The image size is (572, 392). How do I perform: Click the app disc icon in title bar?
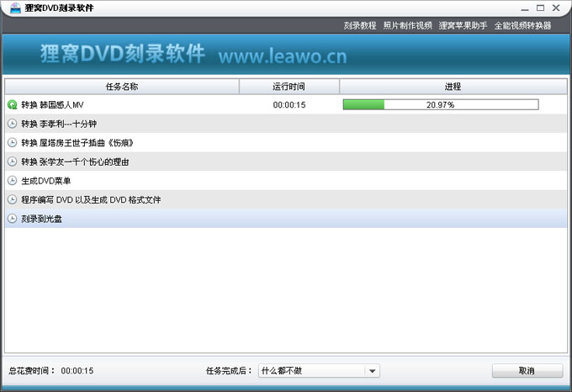tap(15, 8)
